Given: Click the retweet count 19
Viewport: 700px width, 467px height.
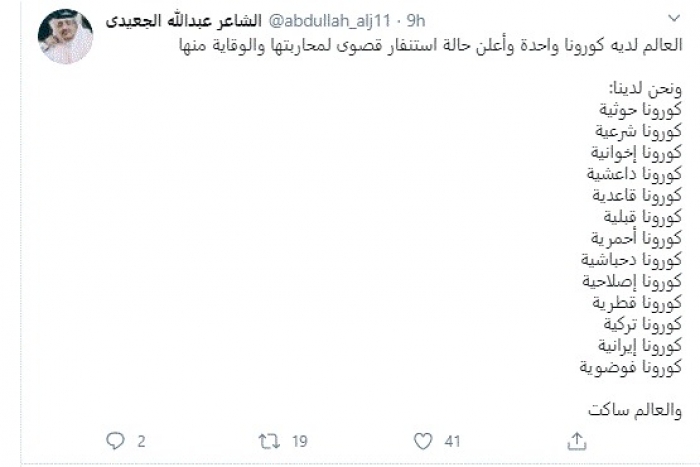Looking at the screenshot, I should [299, 440].
